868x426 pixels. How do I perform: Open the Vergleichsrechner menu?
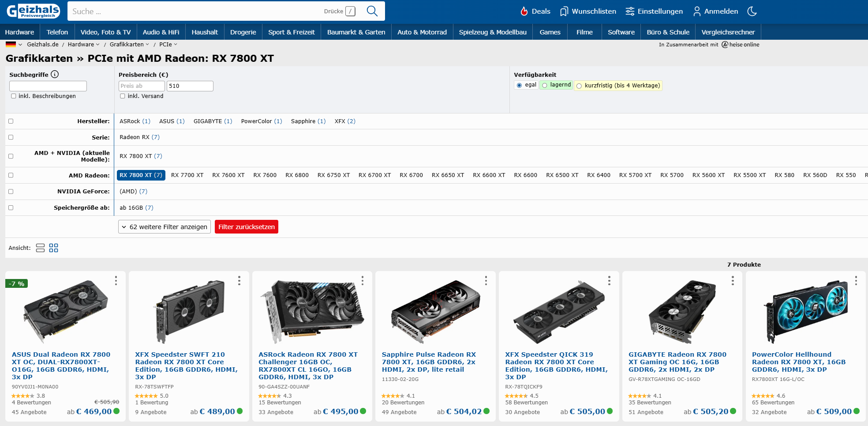728,32
